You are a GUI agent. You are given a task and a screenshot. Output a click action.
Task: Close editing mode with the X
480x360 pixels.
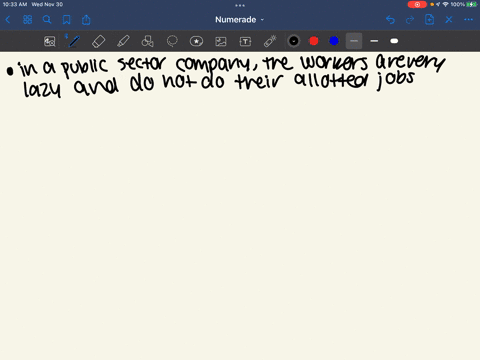(x=449, y=20)
